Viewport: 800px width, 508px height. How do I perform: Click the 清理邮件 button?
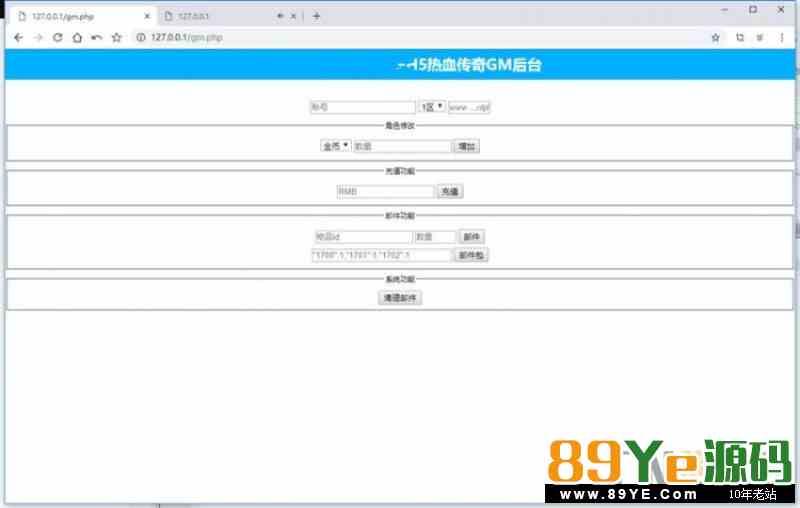click(400, 298)
